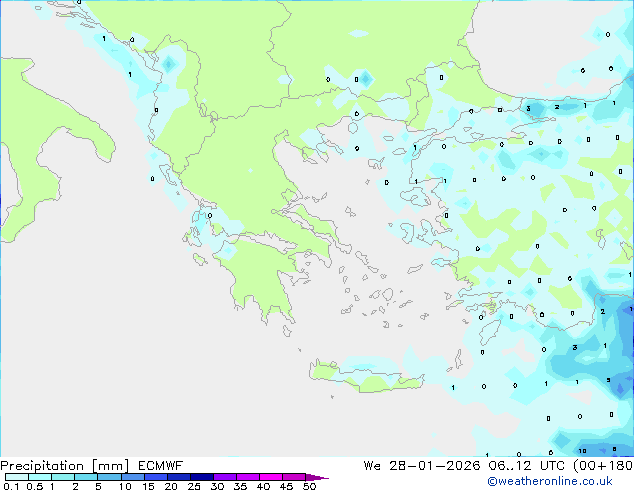
Task: Click the 0.1–0.5 mm legend color swatch
Action: [x=17, y=477]
